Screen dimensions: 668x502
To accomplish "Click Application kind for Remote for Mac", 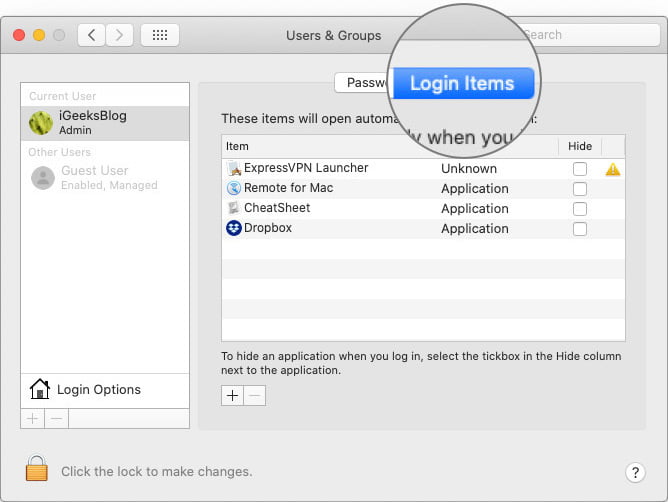I will click(x=475, y=189).
